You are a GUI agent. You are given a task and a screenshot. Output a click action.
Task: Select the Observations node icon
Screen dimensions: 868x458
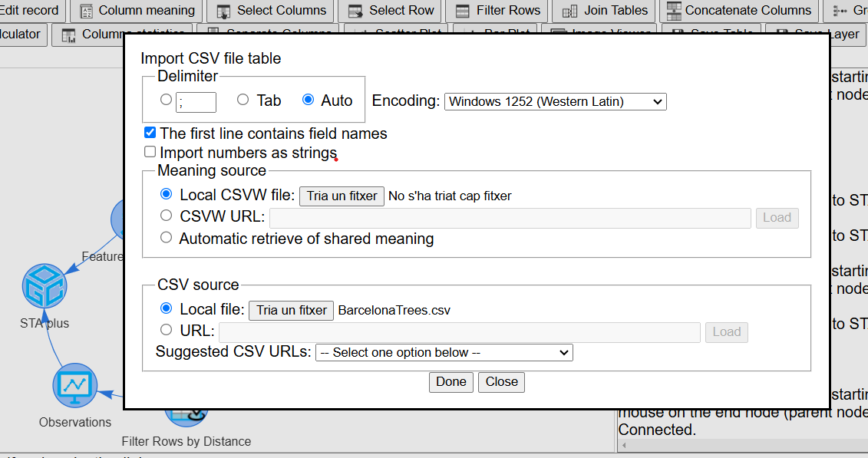[x=75, y=386]
